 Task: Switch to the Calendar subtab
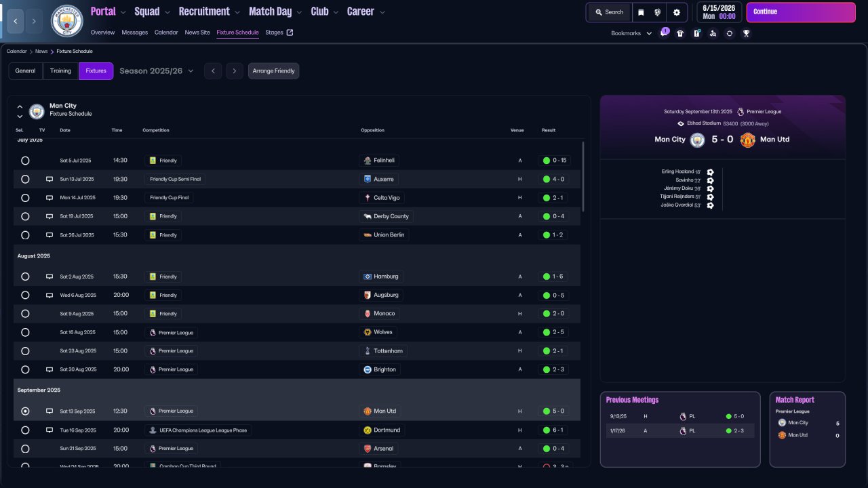pyautogui.click(x=166, y=33)
